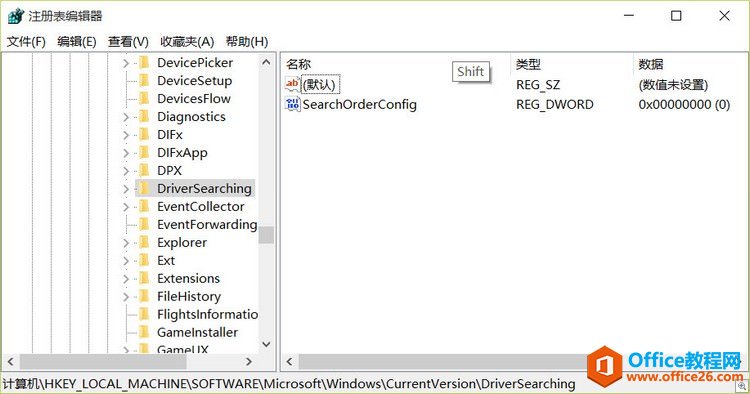Click the (数值未设置) data cell
Image resolution: width=750 pixels, height=394 pixels.
(673, 85)
